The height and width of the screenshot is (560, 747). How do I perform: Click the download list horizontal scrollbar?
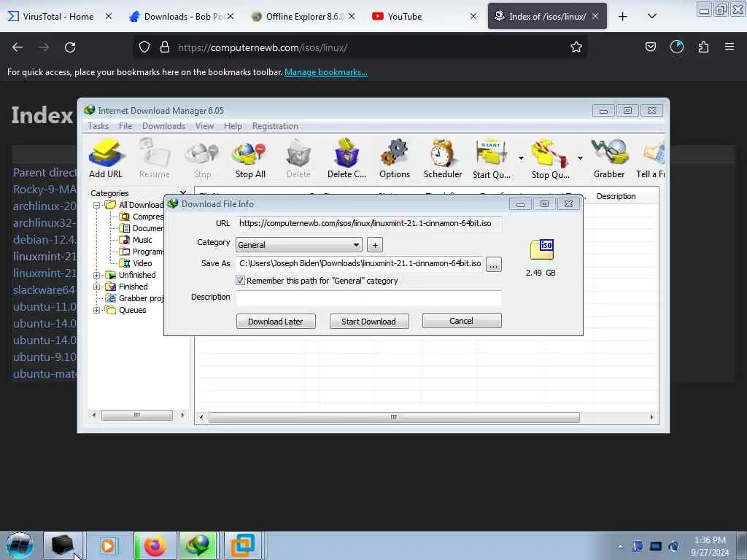(393, 417)
